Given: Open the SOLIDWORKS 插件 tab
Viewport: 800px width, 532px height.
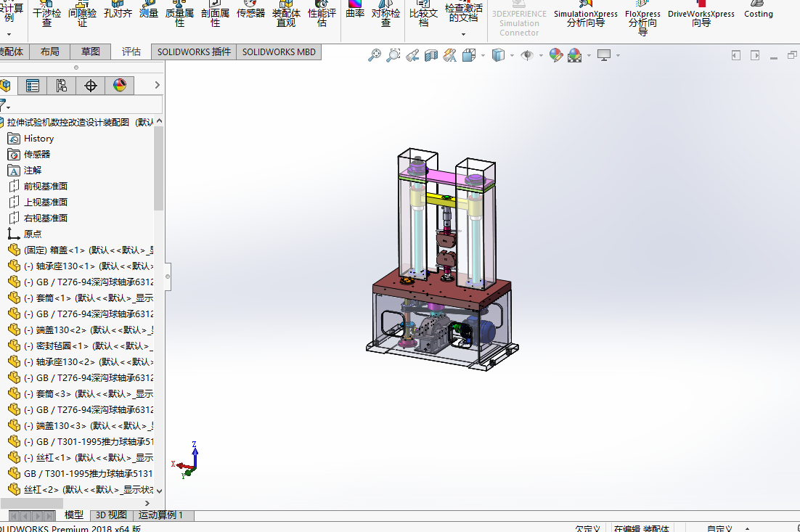Looking at the screenshot, I should [x=194, y=52].
